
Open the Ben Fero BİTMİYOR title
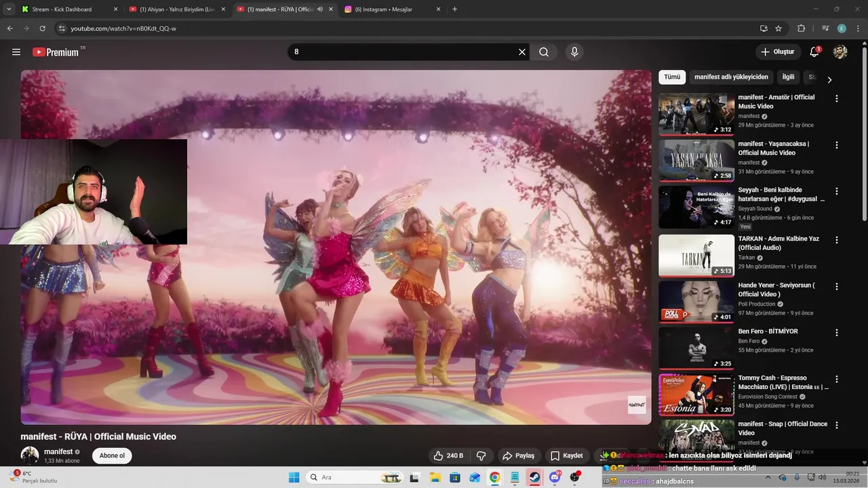coord(768,331)
